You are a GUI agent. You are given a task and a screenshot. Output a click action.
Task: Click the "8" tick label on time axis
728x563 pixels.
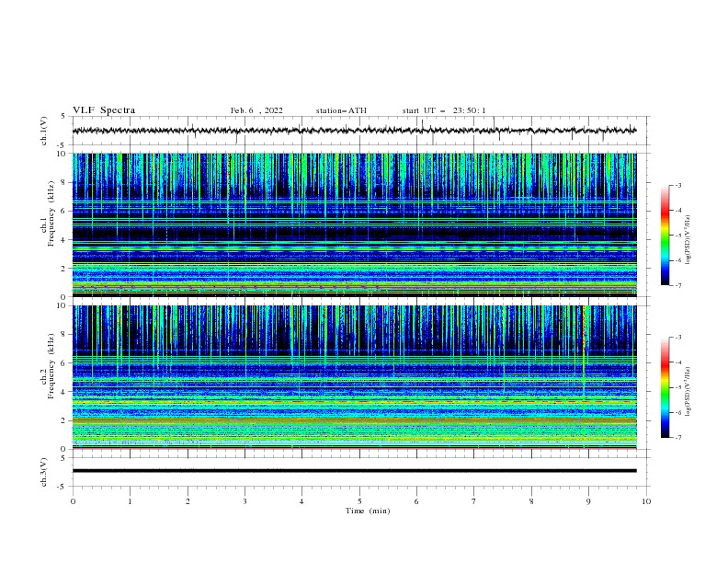click(x=531, y=501)
